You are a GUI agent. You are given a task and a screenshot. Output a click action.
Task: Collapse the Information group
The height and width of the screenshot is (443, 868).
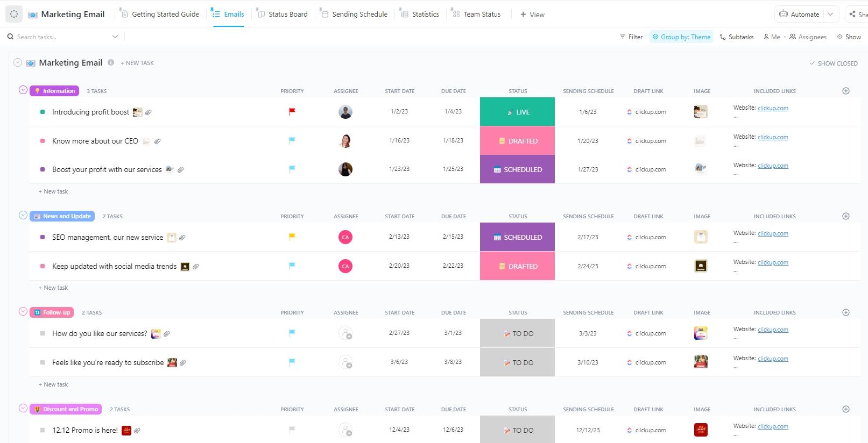point(23,90)
